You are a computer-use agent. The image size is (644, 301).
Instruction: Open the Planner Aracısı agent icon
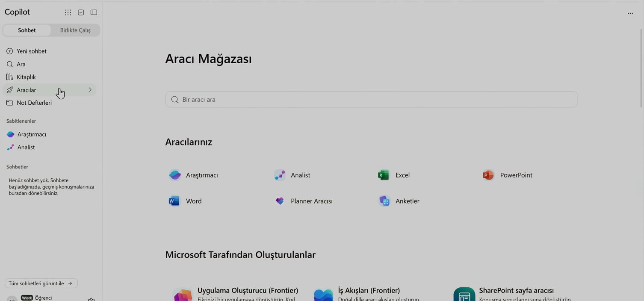click(280, 201)
